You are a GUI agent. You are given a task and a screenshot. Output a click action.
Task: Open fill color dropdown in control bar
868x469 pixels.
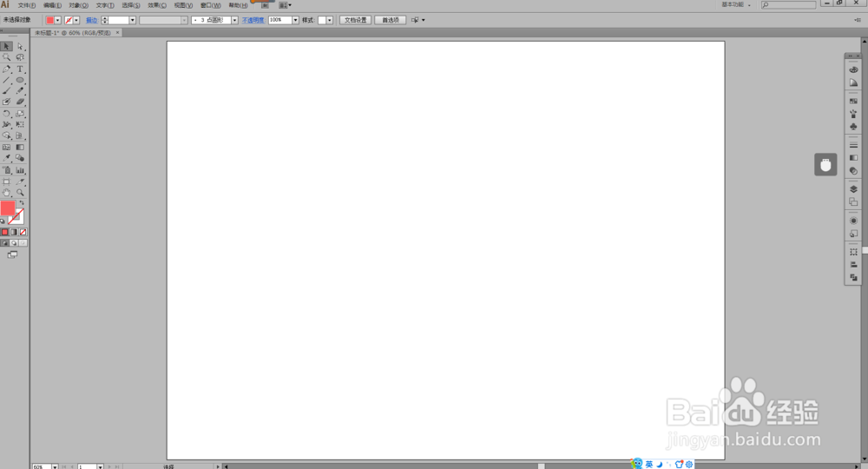click(57, 20)
